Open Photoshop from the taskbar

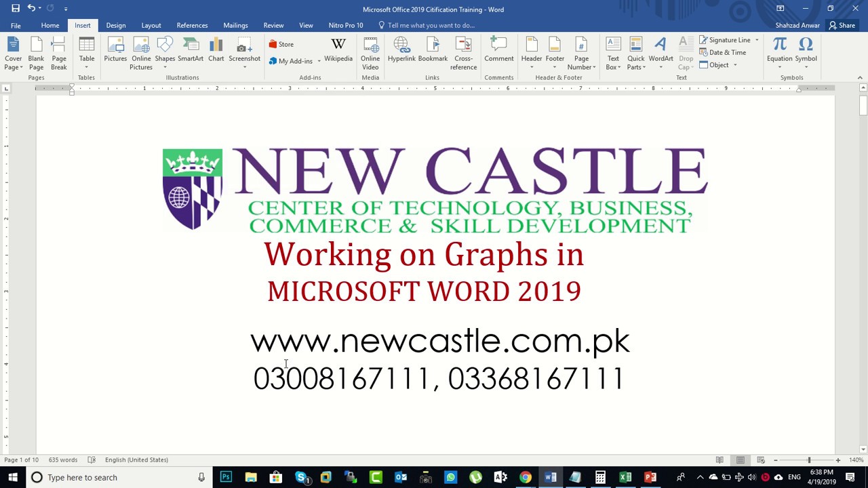click(226, 477)
